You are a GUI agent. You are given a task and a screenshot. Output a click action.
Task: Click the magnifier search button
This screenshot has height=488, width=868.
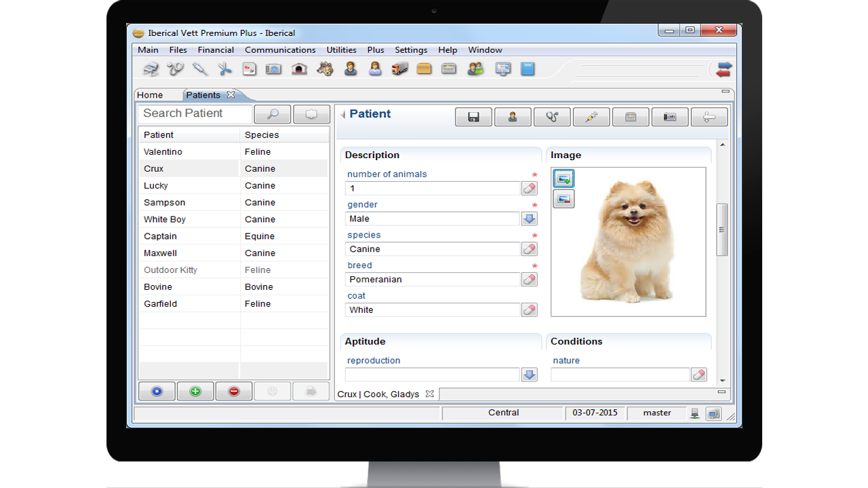coord(272,114)
